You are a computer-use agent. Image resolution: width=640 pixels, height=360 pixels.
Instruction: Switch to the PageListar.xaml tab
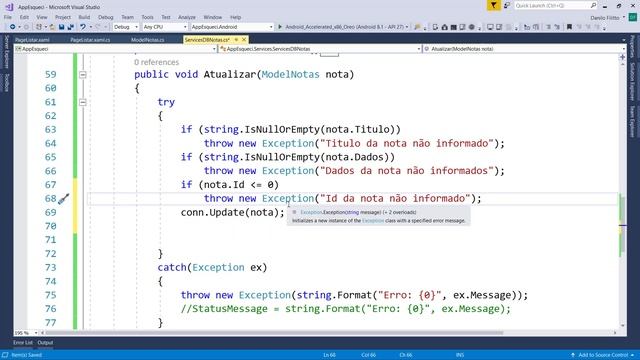[32, 40]
